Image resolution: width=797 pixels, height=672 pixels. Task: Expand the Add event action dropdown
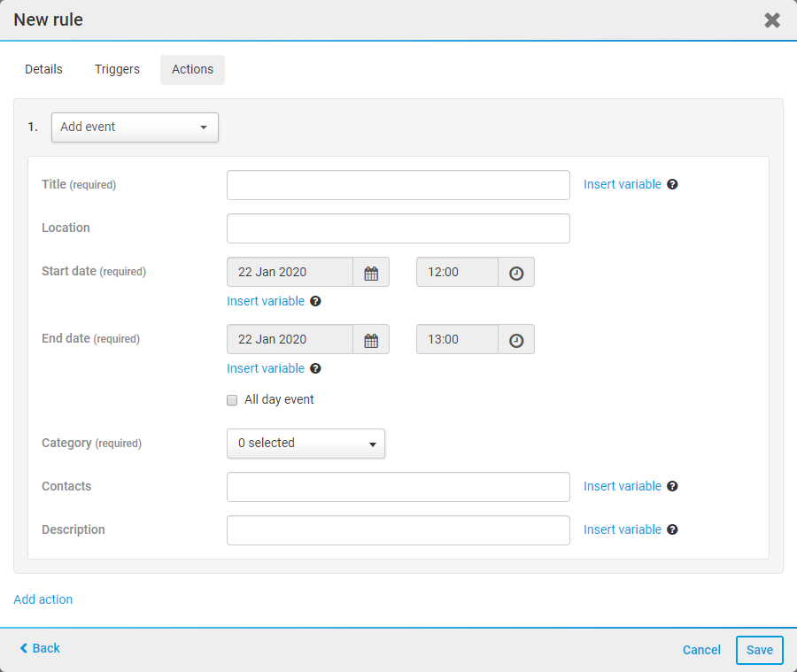point(135,127)
